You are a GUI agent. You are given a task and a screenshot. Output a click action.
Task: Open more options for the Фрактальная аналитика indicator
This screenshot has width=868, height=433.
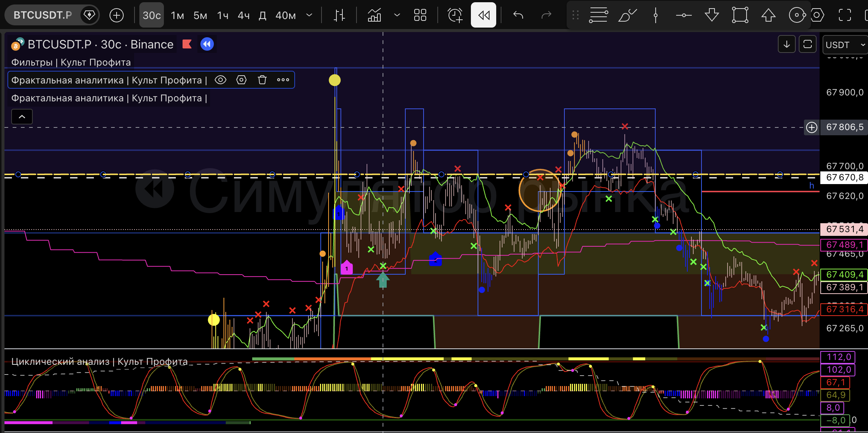(283, 80)
